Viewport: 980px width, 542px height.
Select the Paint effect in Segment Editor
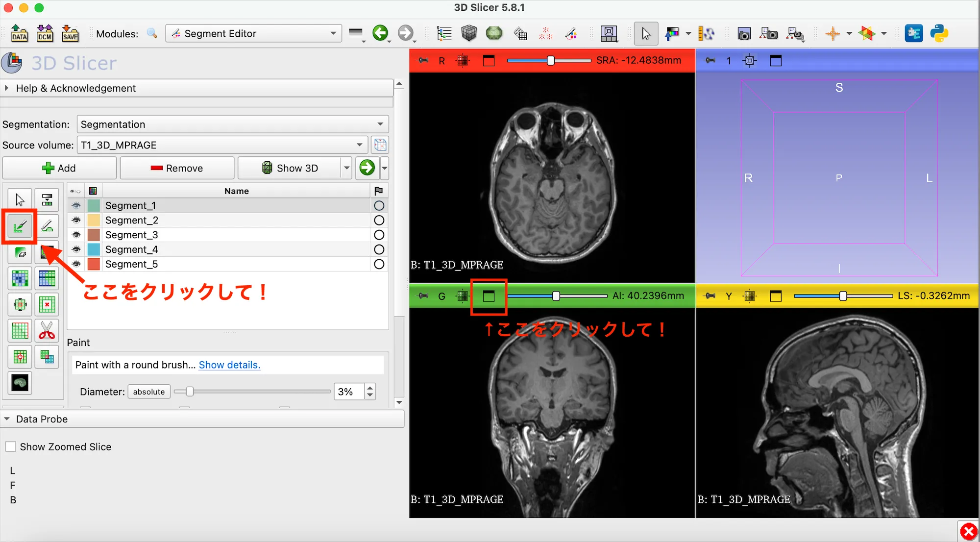point(20,226)
